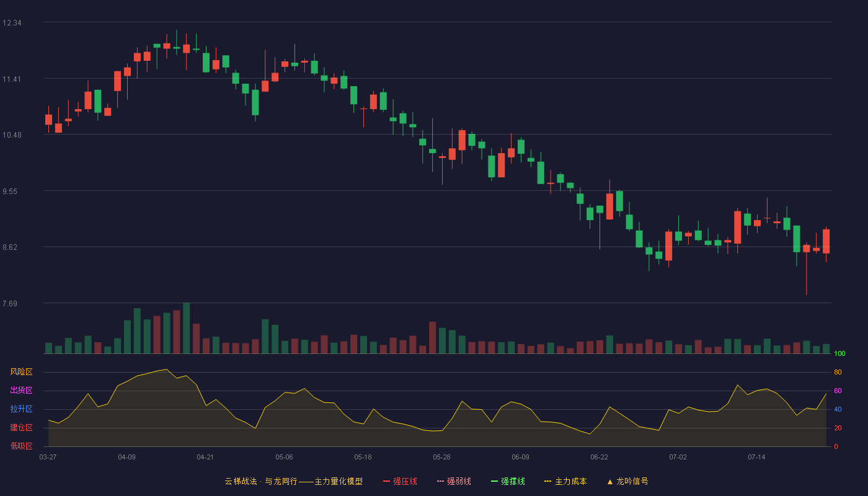Click the 05-18 date label

[363, 457]
